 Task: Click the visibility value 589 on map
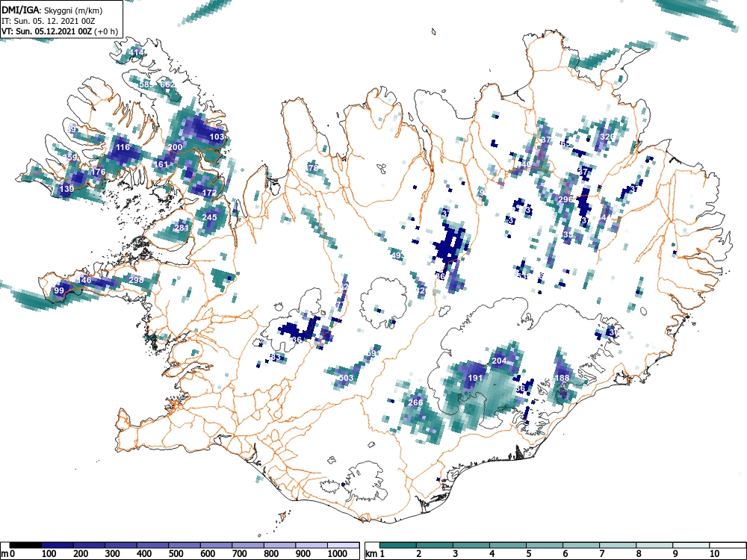pos(146,85)
